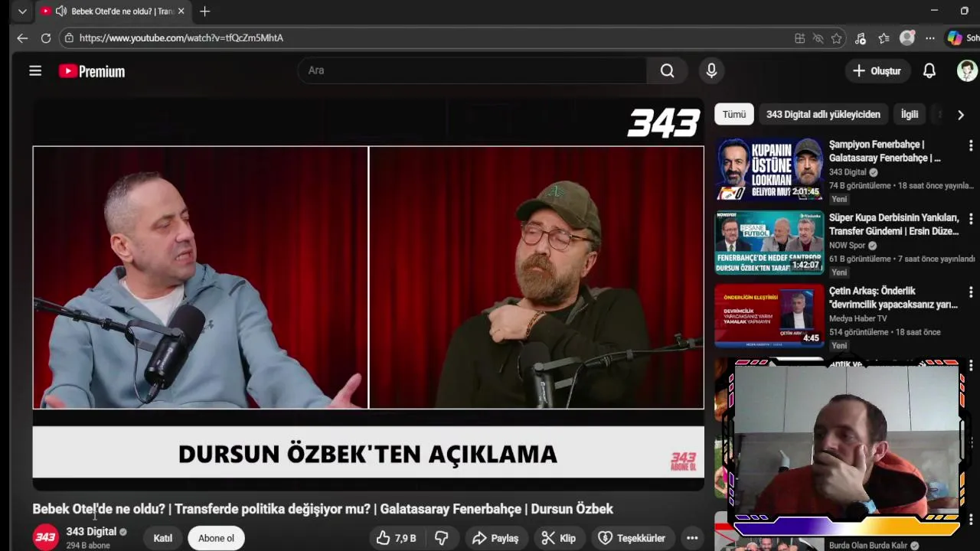The width and height of the screenshot is (980, 551).
Task: Click the Katıl join button
Action: [163, 538]
